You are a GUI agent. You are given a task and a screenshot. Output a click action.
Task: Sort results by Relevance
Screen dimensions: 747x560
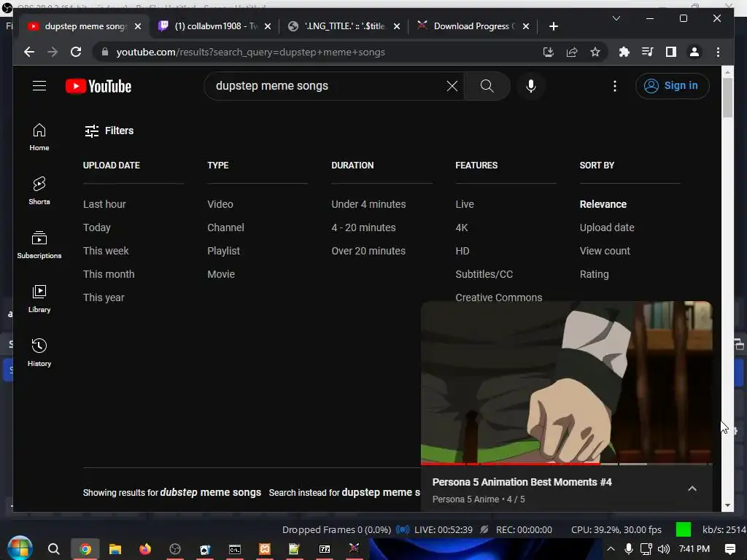tap(603, 204)
